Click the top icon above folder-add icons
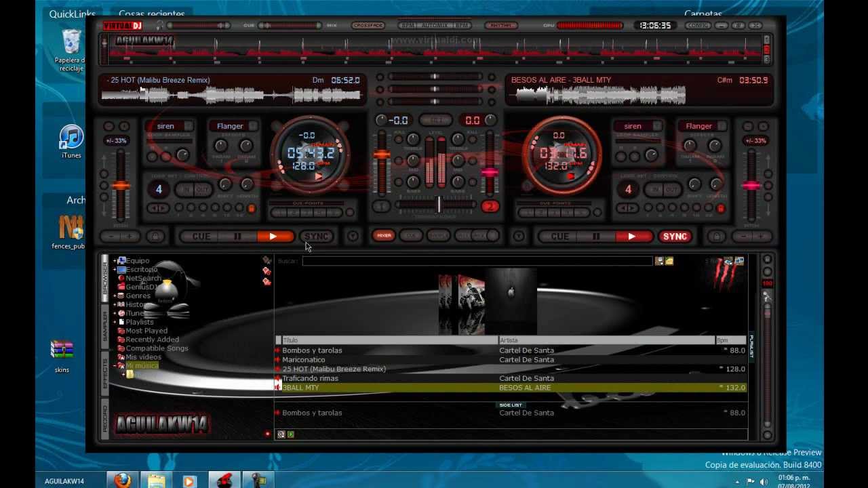Screen dimensions: 868x488 (267, 260)
